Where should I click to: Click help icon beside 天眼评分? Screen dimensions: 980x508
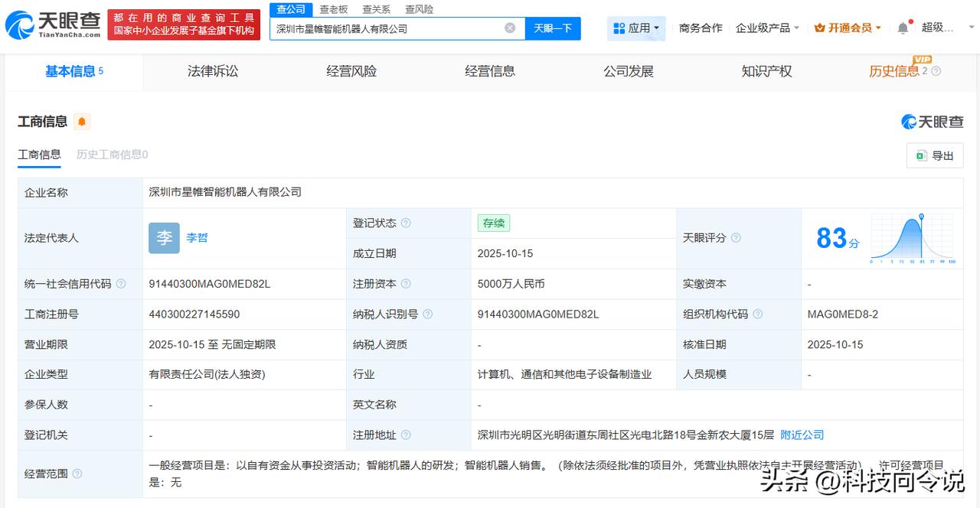click(736, 238)
